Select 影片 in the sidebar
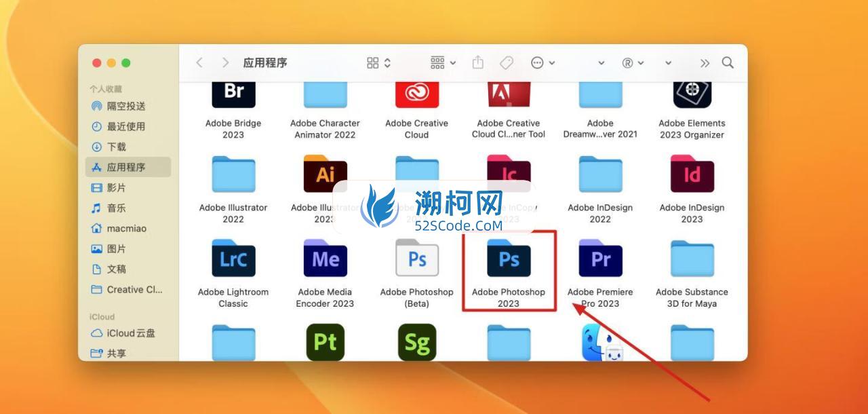The image size is (868, 414). point(128,187)
